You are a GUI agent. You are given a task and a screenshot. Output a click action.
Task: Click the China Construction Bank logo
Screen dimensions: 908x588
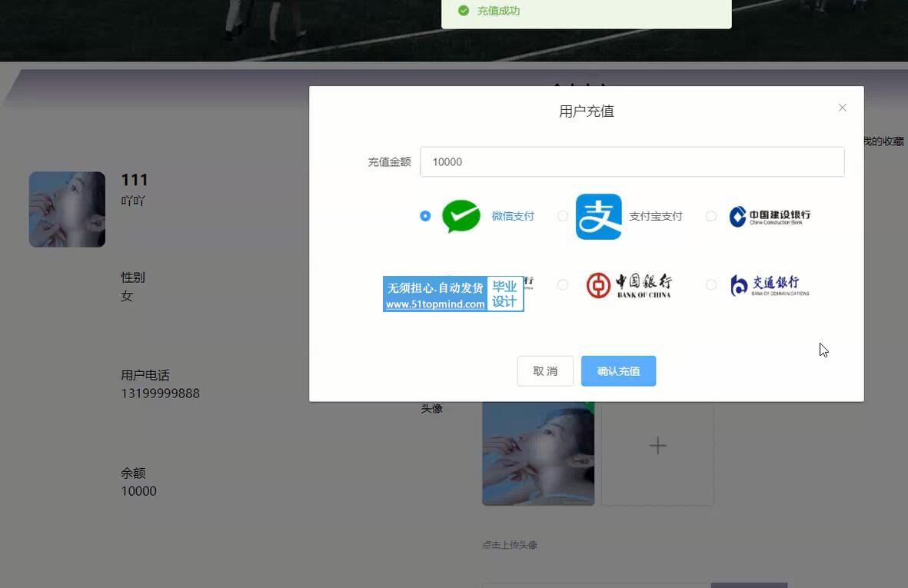769,216
